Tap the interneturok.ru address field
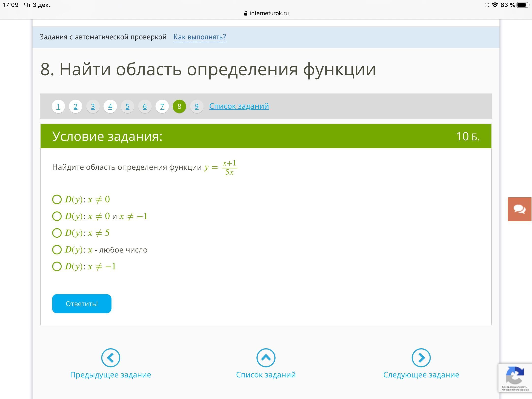This screenshot has width=532, height=399. click(x=269, y=14)
